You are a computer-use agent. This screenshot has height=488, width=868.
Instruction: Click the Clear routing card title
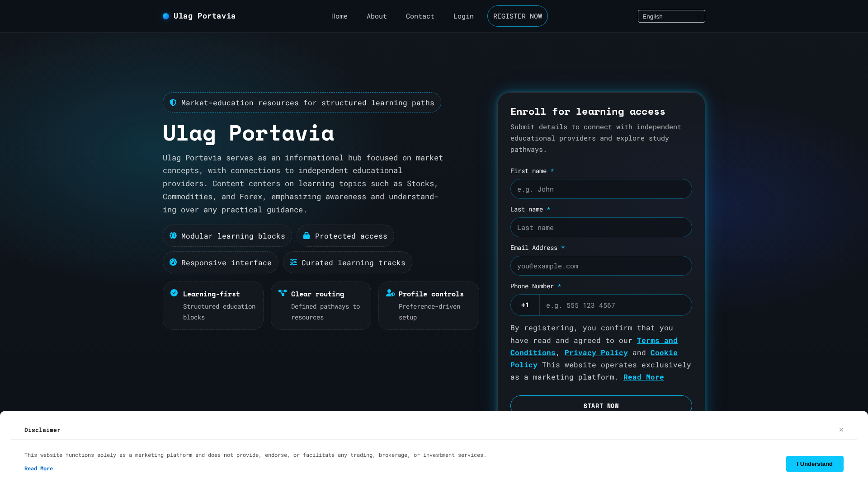click(317, 294)
